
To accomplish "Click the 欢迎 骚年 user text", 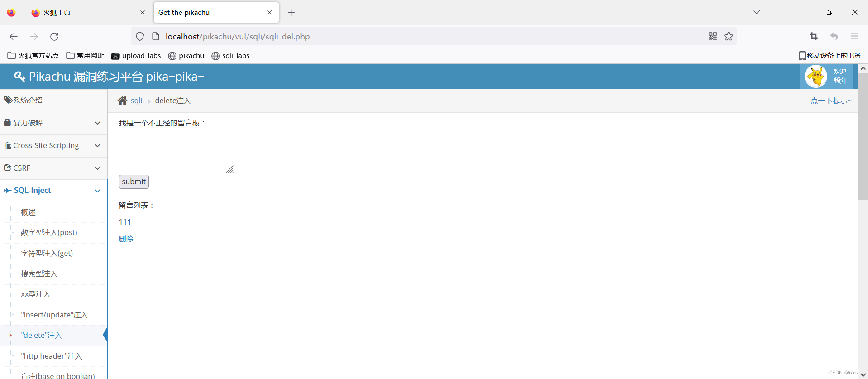I will click(840, 76).
